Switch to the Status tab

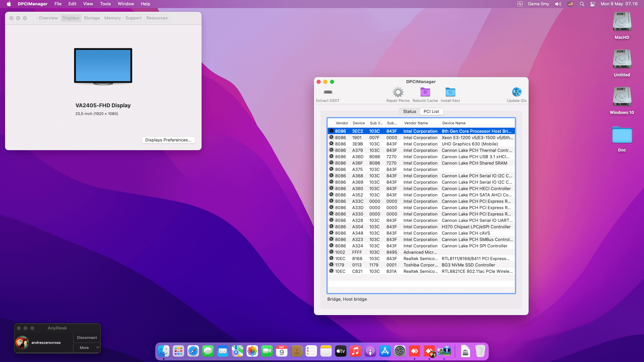click(409, 112)
